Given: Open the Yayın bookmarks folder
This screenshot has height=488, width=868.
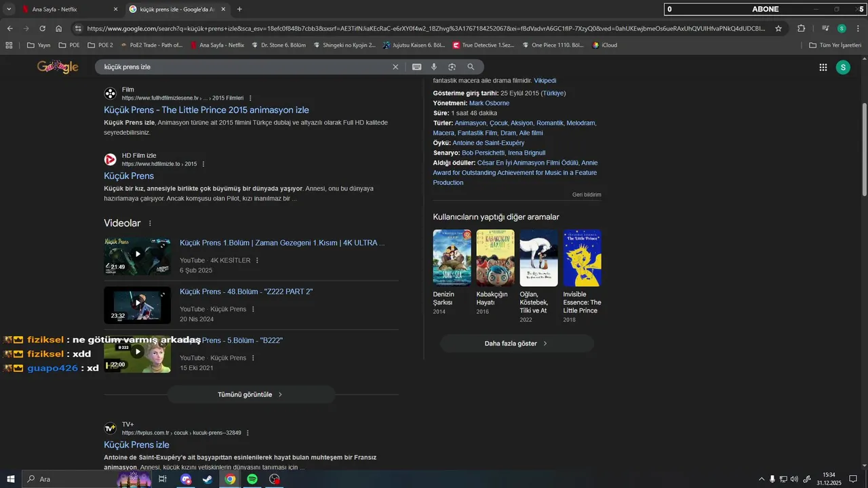Looking at the screenshot, I should [39, 45].
